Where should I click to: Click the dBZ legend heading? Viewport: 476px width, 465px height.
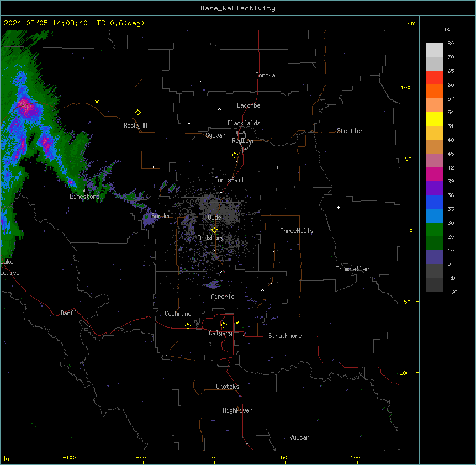click(447, 29)
